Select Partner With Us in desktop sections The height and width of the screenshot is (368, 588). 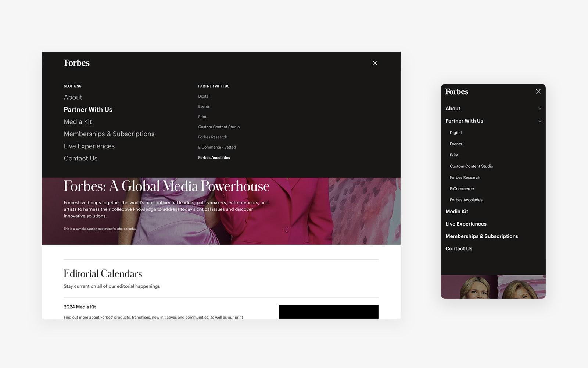click(x=88, y=109)
